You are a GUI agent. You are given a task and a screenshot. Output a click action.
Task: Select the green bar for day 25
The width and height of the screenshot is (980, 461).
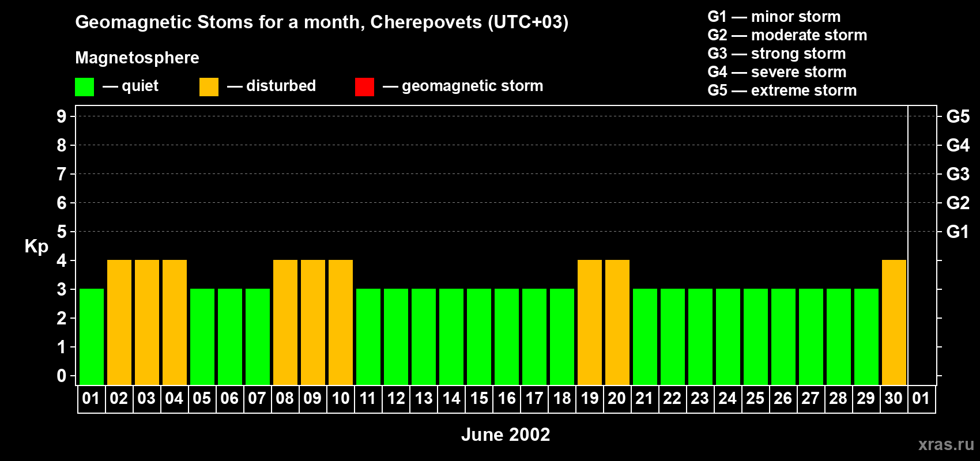756,337
